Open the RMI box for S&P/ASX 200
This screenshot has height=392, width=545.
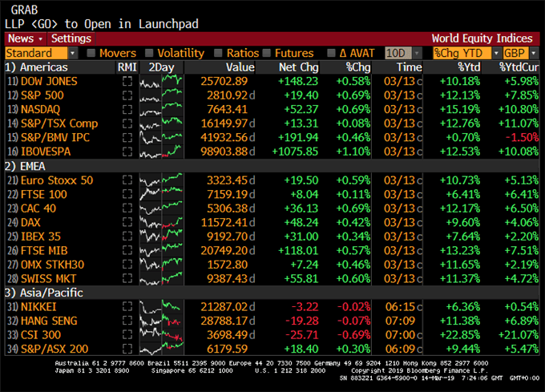tap(127, 349)
